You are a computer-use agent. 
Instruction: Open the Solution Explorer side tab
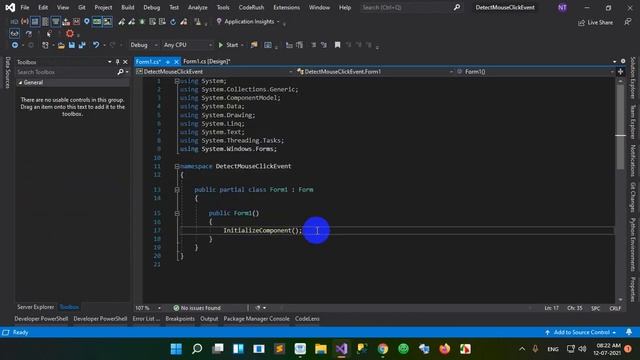click(633, 78)
